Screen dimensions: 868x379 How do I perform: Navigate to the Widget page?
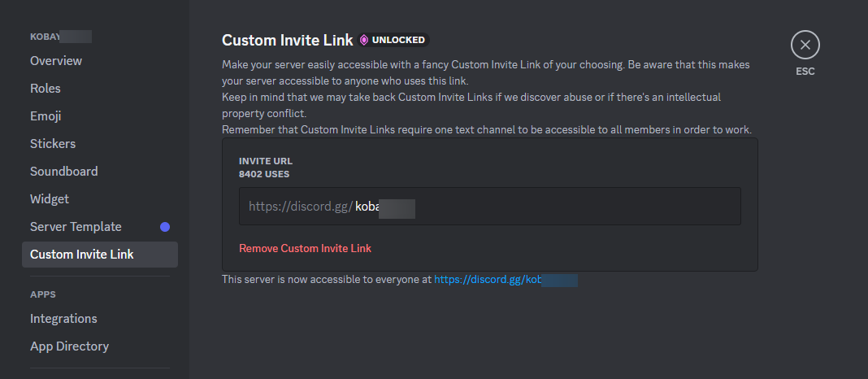click(x=50, y=199)
